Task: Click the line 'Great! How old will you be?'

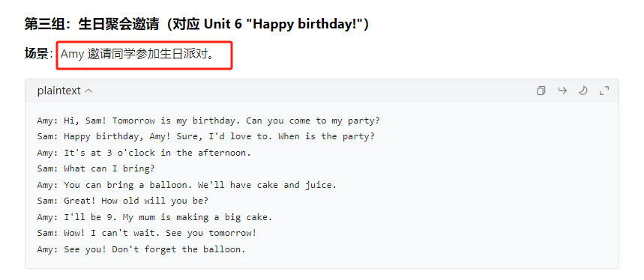Action: pyautogui.click(x=122, y=201)
